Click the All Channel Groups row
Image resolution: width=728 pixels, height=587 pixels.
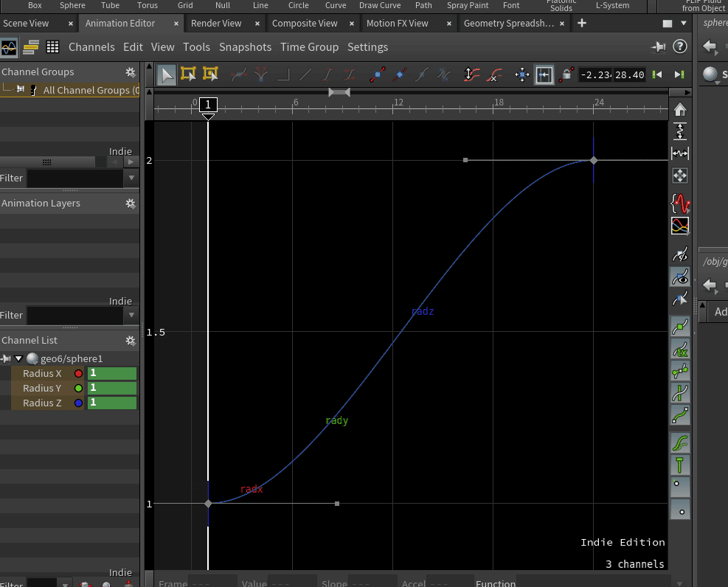click(69, 90)
